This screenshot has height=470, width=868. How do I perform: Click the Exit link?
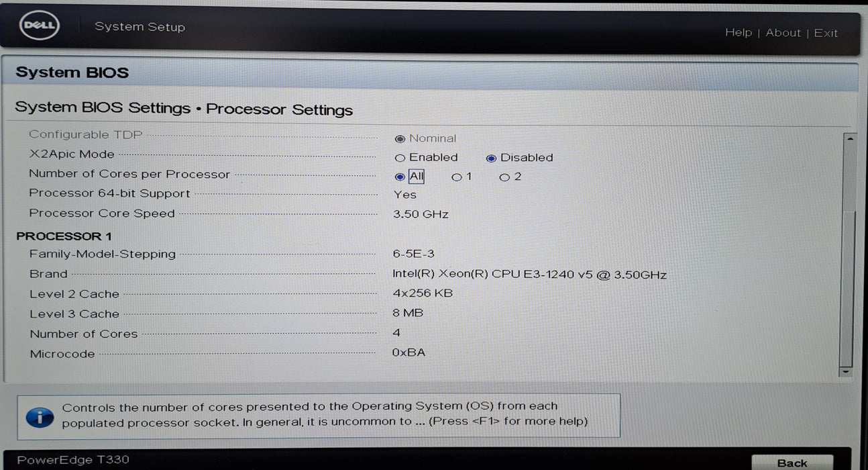826,33
